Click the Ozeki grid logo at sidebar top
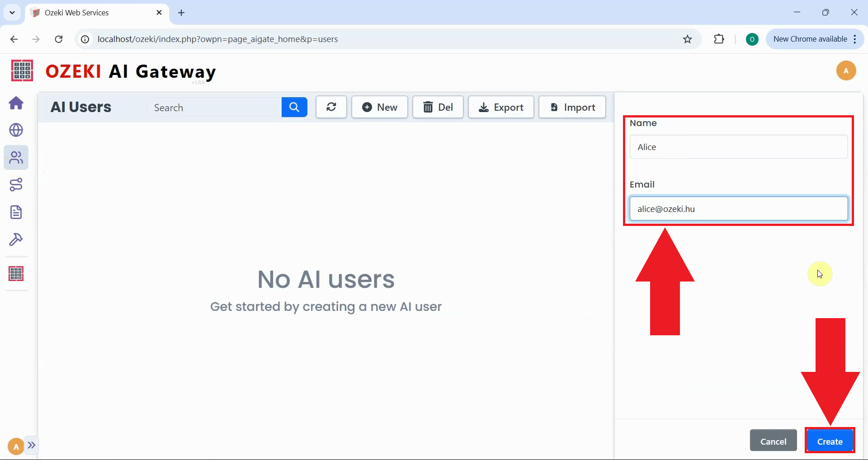Screen dimensions: 868x460 21,70
